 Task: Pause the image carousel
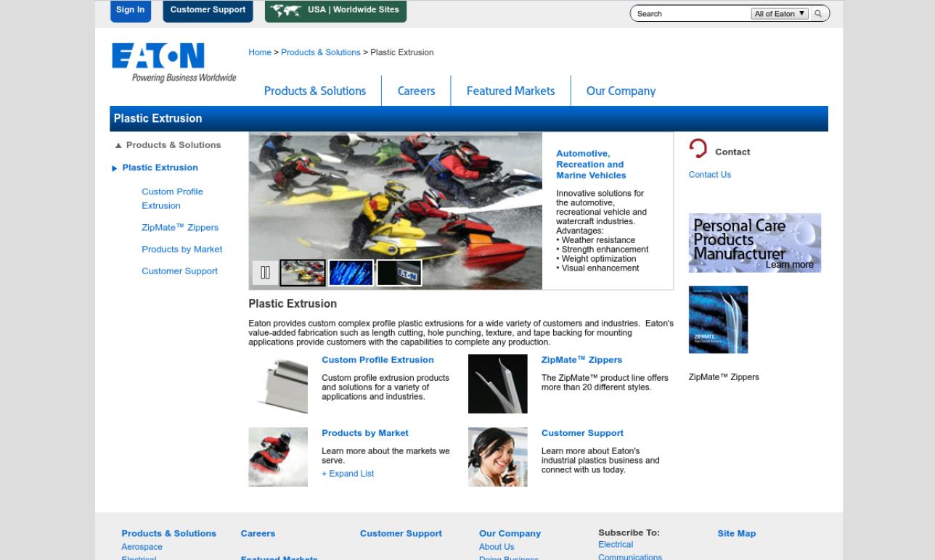tap(264, 272)
